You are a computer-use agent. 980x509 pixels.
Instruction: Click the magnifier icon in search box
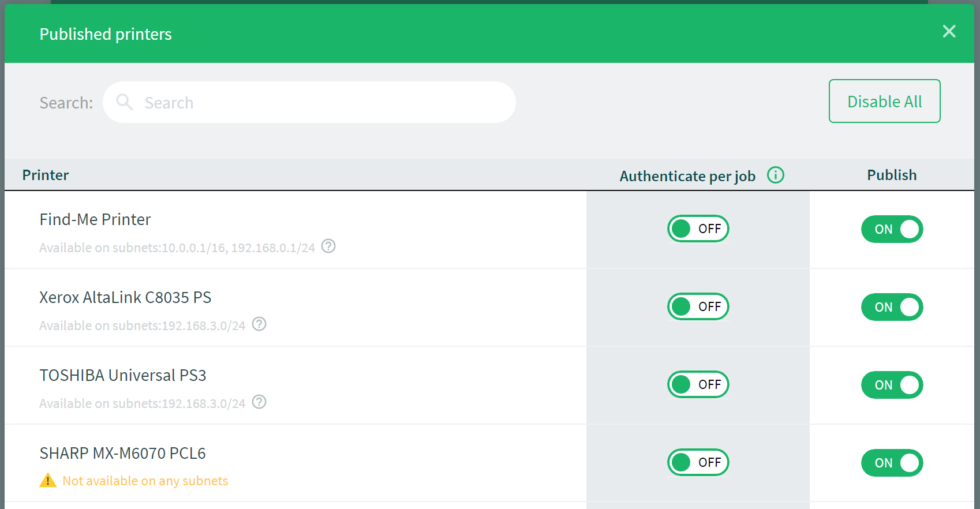(x=124, y=102)
